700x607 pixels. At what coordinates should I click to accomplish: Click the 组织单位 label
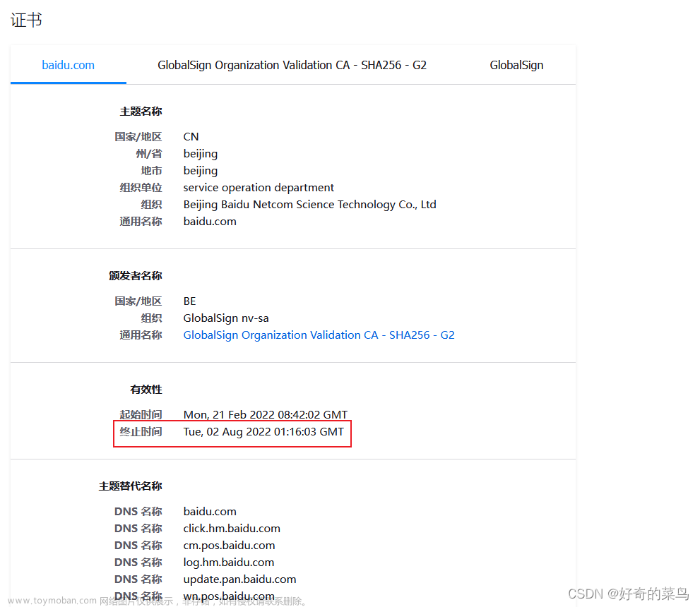point(141,188)
